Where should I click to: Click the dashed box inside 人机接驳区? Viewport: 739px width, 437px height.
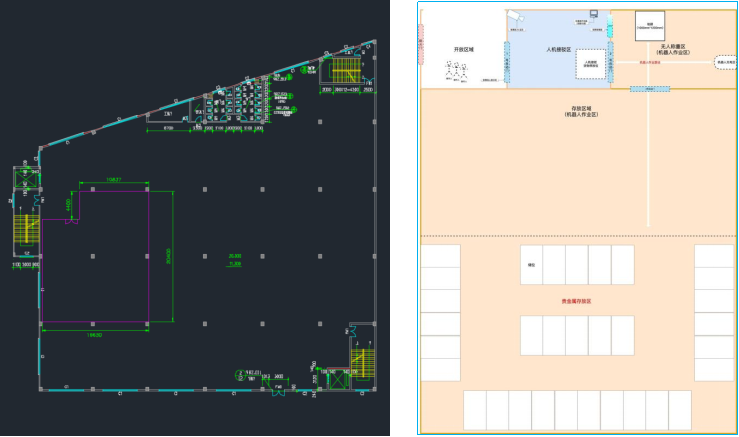pos(589,62)
